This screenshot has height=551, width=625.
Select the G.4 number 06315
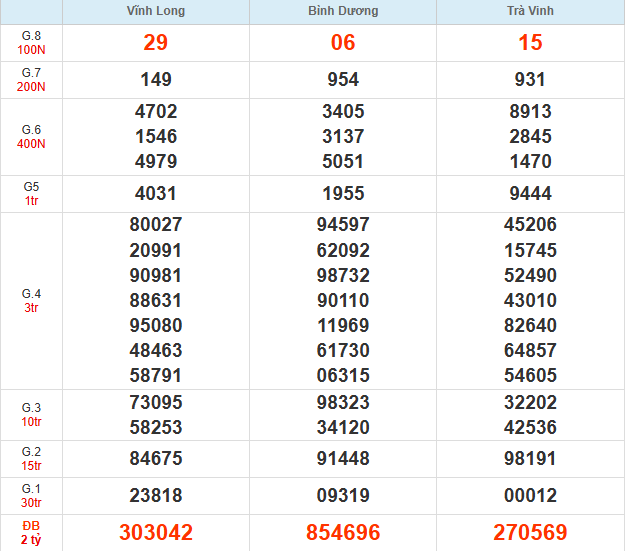343,376
